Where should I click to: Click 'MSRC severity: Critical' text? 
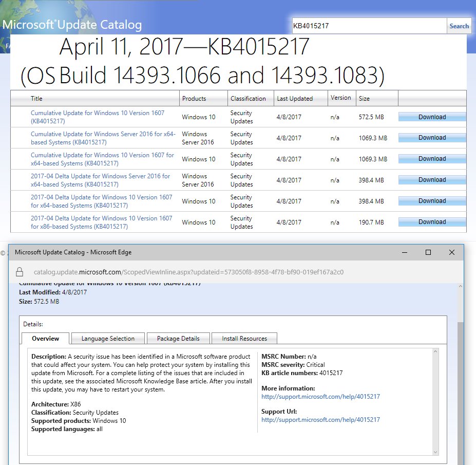coord(293,364)
